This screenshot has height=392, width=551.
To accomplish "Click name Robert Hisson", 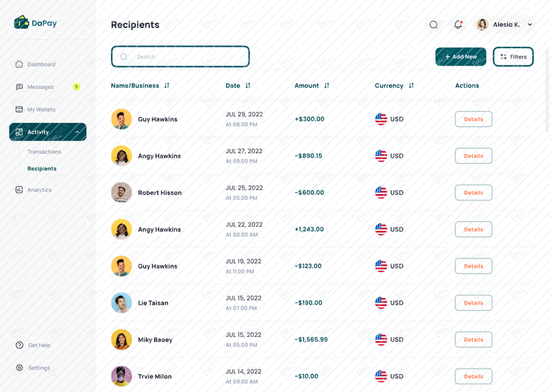I will pyautogui.click(x=160, y=193).
